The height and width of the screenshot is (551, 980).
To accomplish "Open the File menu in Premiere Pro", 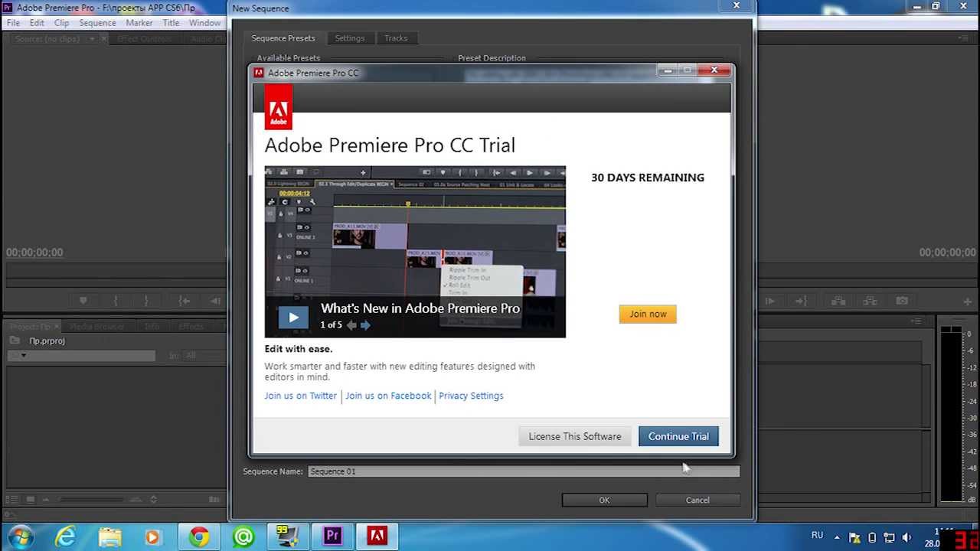I will (13, 23).
